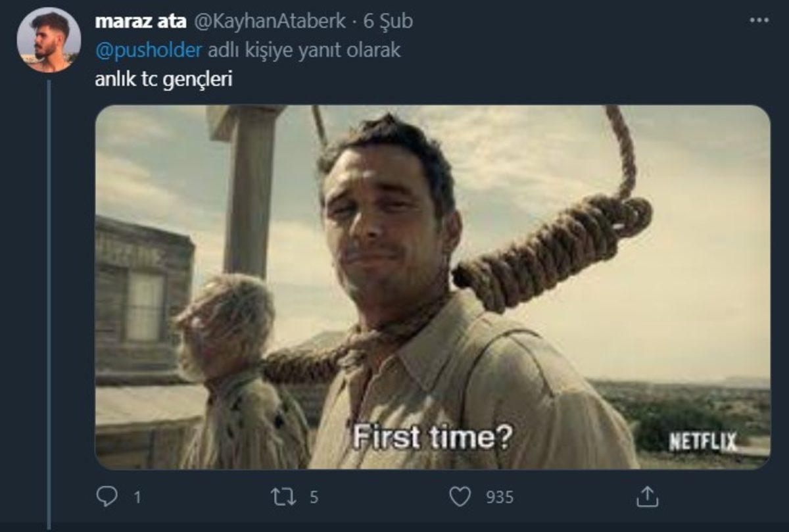Open the maraz ata profile avatar
This screenshot has height=532, width=789.
[49, 39]
